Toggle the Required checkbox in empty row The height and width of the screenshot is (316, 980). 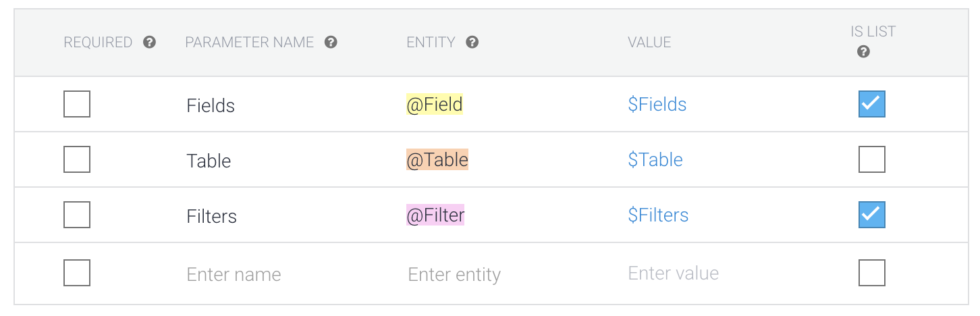pos(77,273)
